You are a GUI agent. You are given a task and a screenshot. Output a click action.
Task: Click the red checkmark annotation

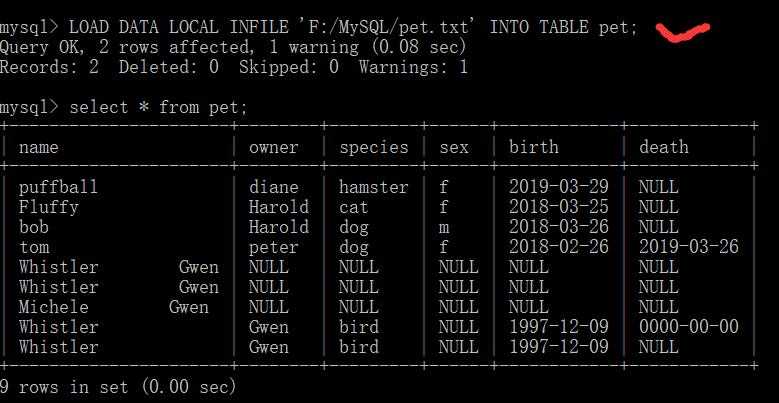tap(683, 32)
